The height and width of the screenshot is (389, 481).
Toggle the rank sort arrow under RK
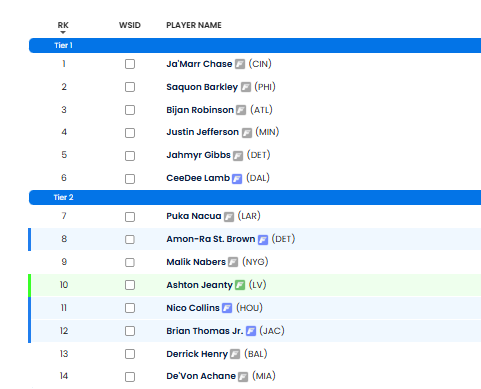point(63,32)
